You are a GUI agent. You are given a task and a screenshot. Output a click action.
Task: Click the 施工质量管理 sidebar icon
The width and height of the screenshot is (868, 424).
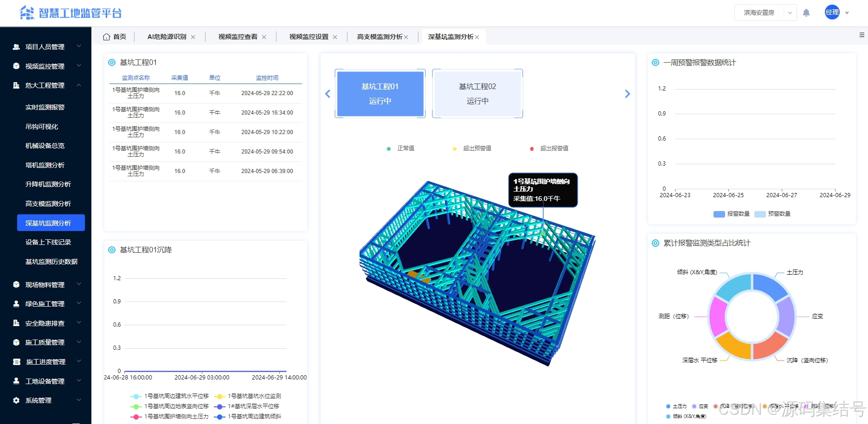[x=16, y=342]
